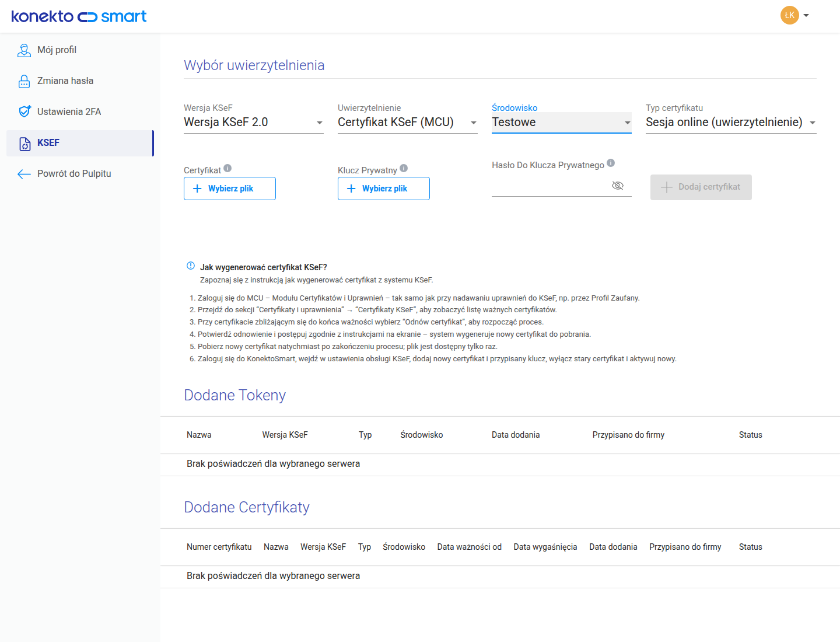Click the ŁK user avatar
Image resolution: width=840 pixels, height=642 pixels.
[x=790, y=15]
